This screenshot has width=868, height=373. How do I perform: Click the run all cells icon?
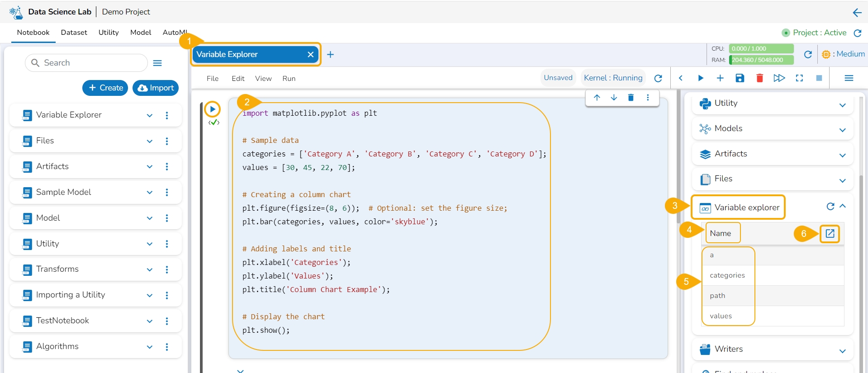click(779, 78)
